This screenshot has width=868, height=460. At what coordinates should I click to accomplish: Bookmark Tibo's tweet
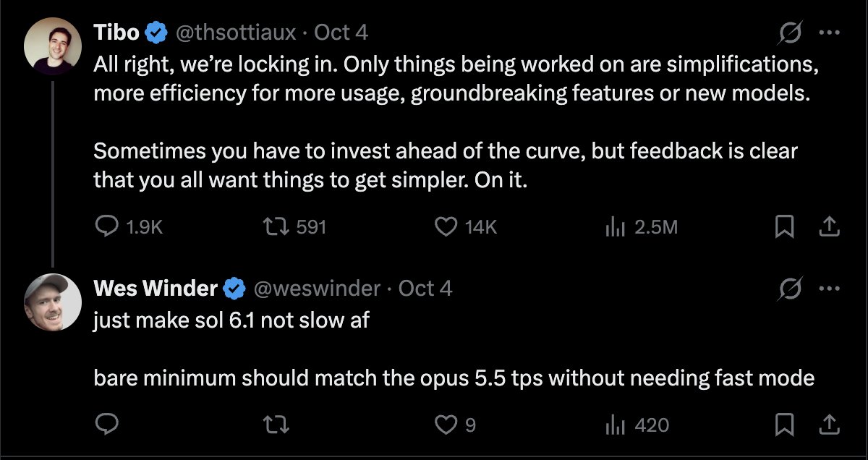(784, 227)
